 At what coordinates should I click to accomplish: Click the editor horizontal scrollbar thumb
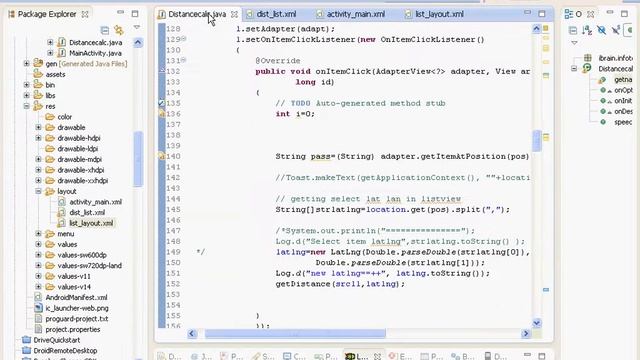(x=295, y=333)
